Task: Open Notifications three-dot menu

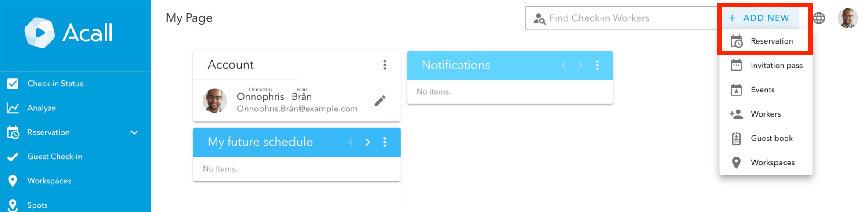Action: pos(597,66)
